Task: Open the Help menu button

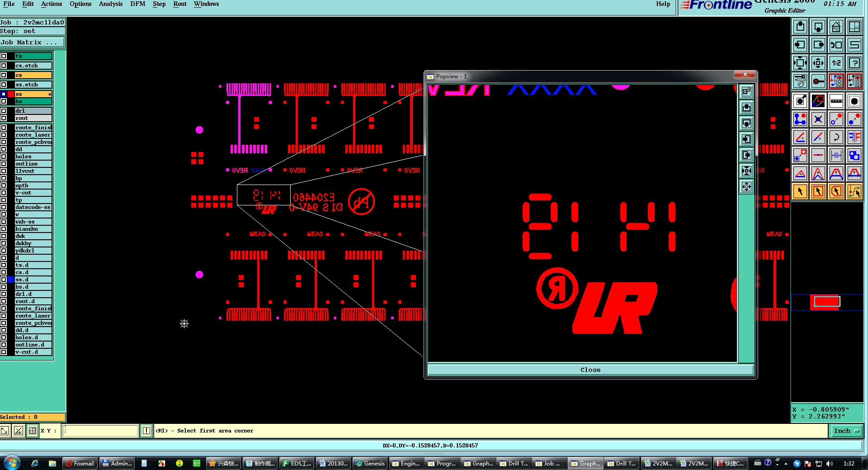Action: pyautogui.click(x=663, y=4)
